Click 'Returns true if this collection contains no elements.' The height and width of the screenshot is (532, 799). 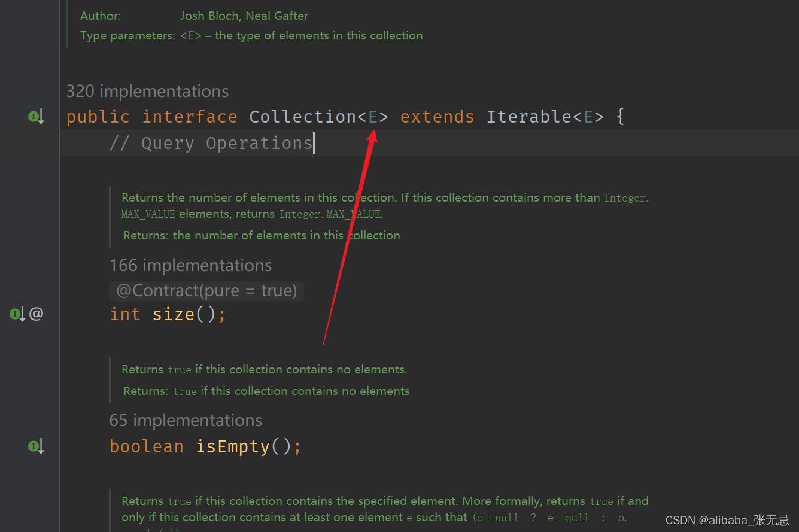coord(265,370)
